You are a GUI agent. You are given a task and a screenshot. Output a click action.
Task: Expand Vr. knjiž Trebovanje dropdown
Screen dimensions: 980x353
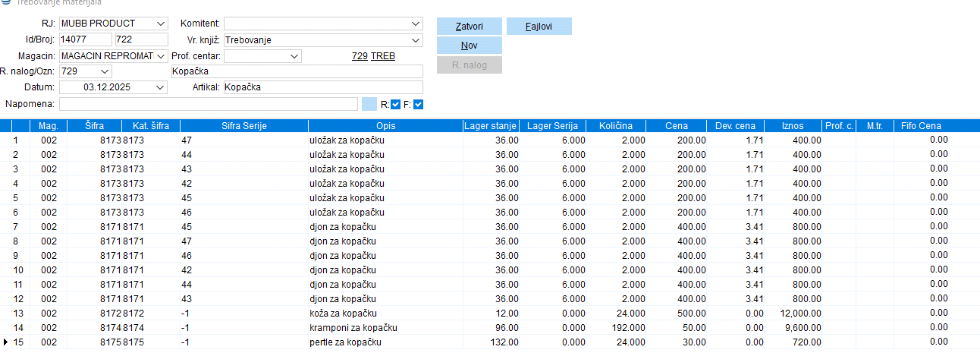pos(415,39)
